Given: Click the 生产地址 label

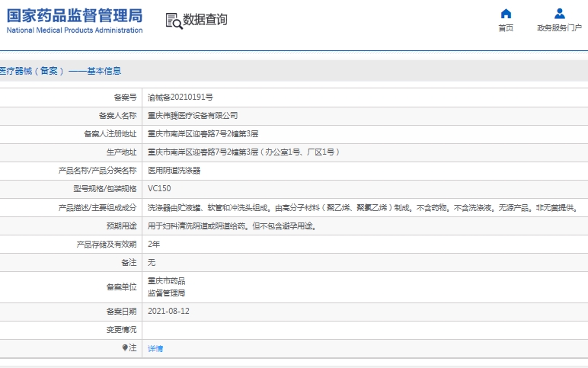Looking at the screenshot, I should pyautogui.click(x=122, y=152).
